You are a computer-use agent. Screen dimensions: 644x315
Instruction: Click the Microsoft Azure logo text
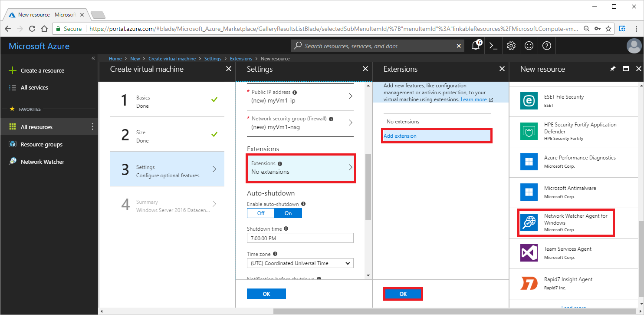[x=39, y=46]
